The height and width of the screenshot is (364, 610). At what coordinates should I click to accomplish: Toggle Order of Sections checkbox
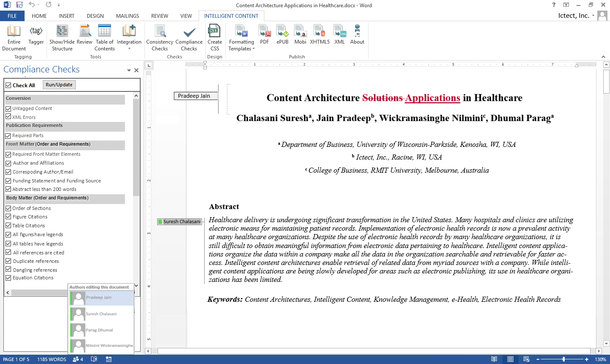[x=8, y=208]
